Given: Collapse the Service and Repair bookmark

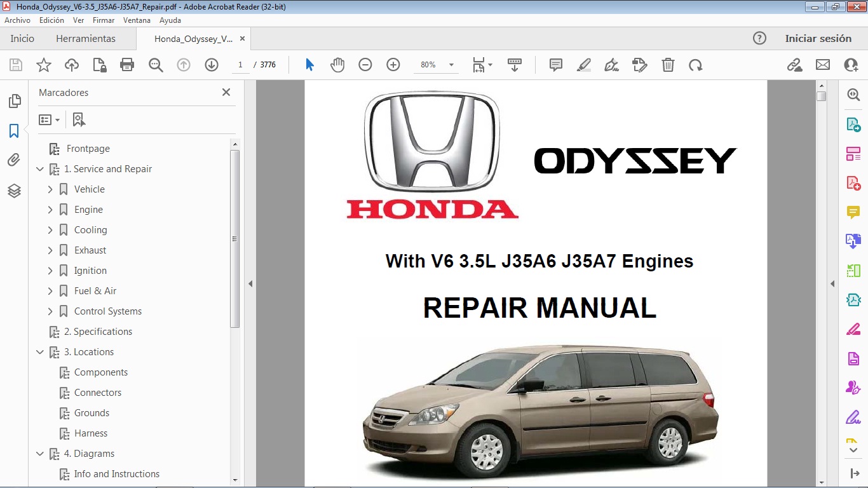Looking at the screenshot, I should coord(40,169).
